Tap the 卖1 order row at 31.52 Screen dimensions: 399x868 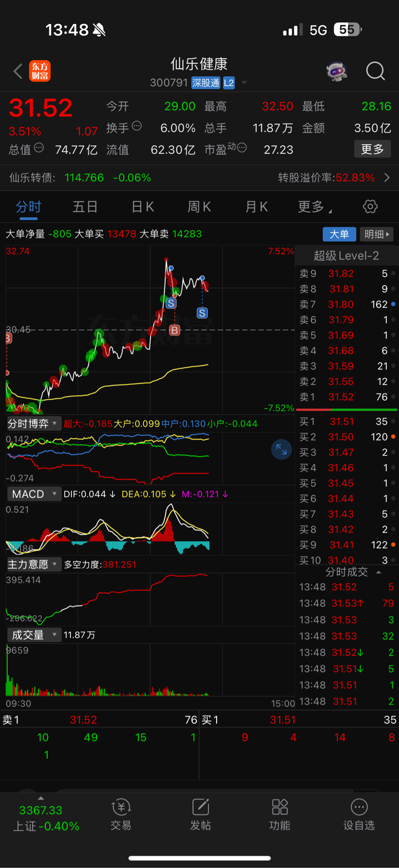[x=347, y=397]
